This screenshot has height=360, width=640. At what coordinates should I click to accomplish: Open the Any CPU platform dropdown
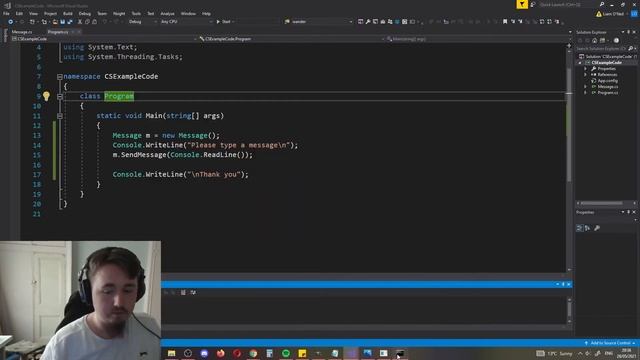click(x=186, y=22)
